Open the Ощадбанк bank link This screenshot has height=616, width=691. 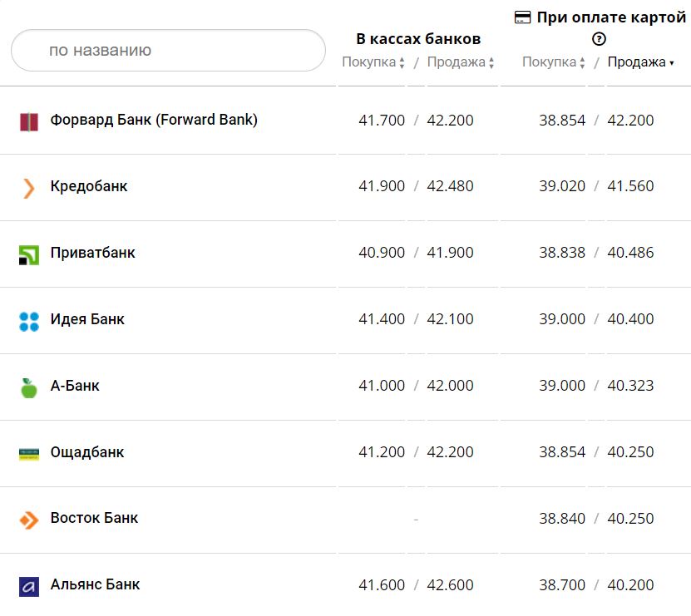[x=87, y=452]
